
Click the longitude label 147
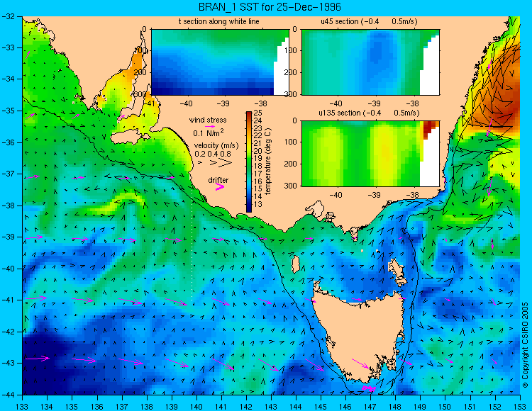coord(370,406)
